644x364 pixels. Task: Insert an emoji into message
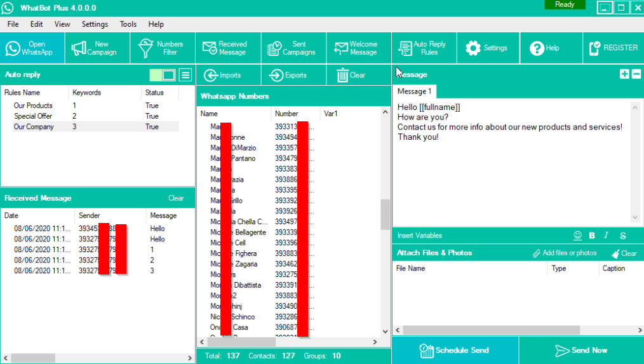[x=577, y=236]
